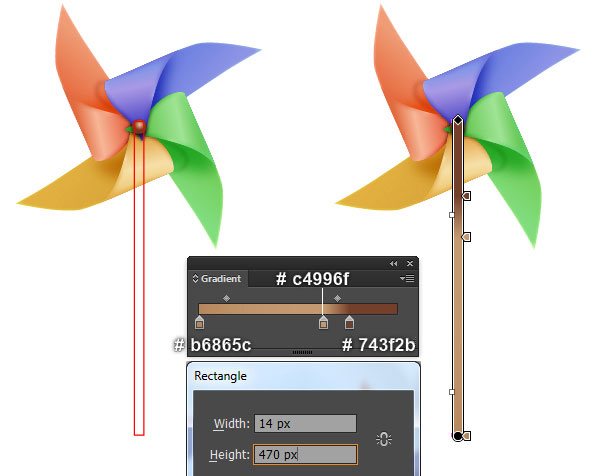This screenshot has height=476, width=600.
Task: Select the middle tan stop on the stick annotator
Action: [466, 237]
